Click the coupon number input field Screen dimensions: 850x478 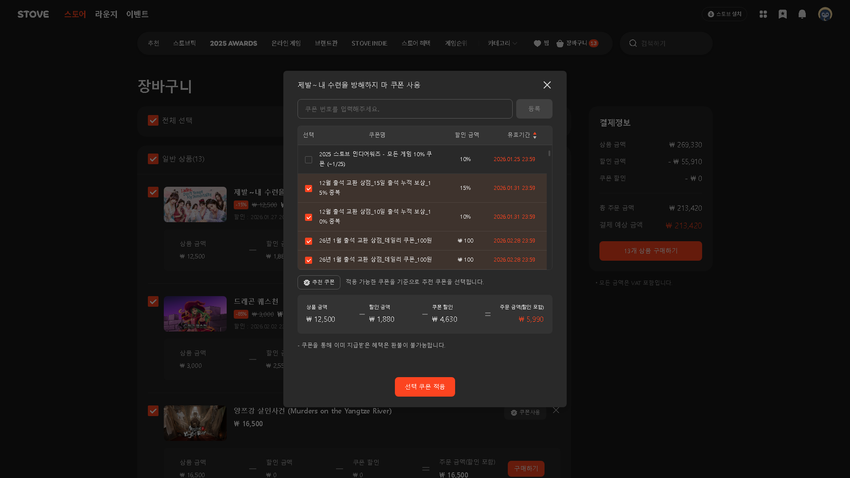point(404,109)
